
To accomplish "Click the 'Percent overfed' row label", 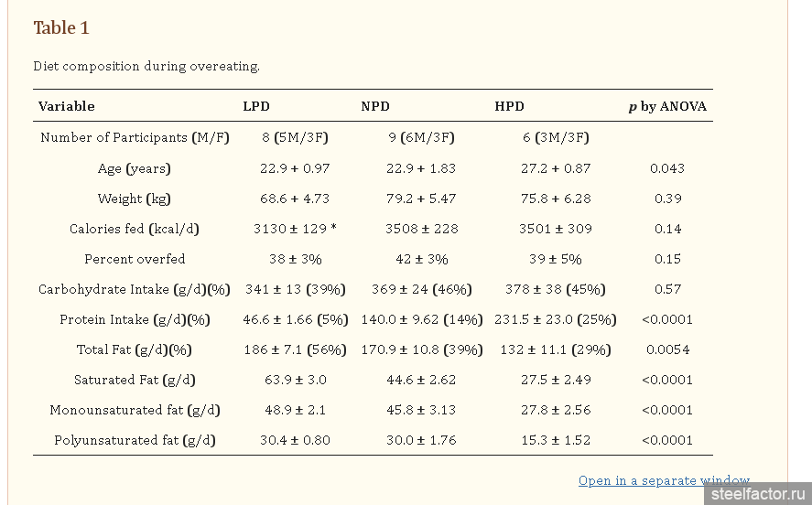I will click(135, 259).
